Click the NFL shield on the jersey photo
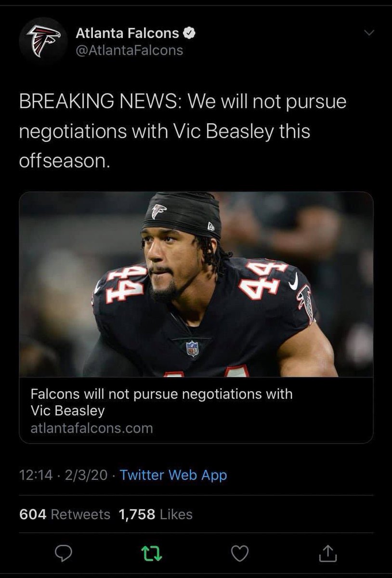 tap(193, 348)
